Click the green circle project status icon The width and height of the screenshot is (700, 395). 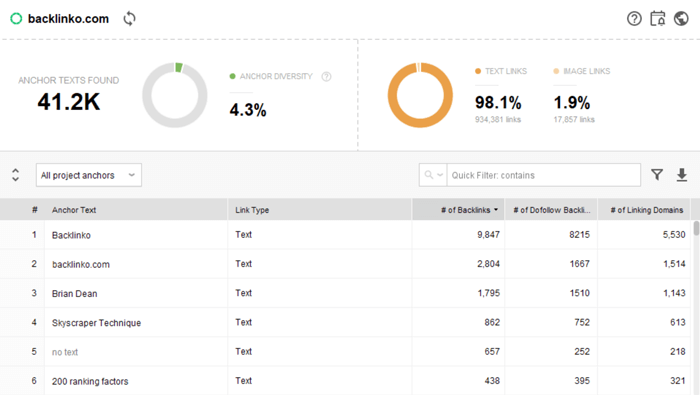(x=16, y=19)
